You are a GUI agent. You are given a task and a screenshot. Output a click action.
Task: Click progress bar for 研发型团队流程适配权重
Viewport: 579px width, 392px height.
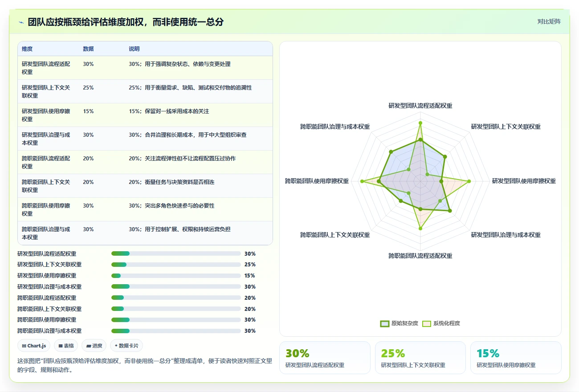click(x=176, y=253)
